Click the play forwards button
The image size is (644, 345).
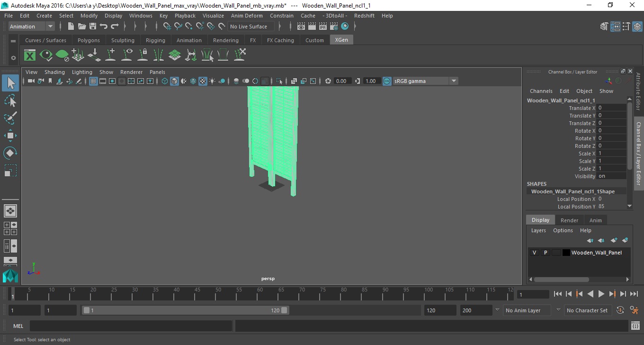[x=601, y=294]
